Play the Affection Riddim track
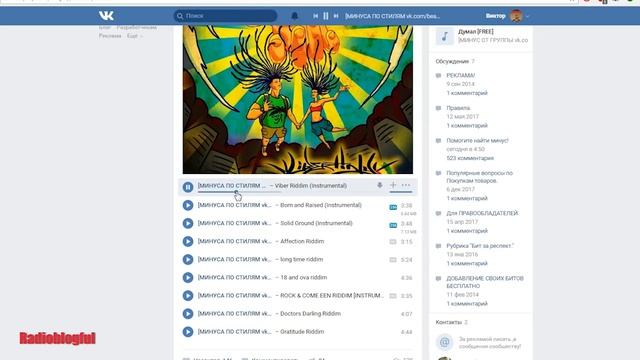 188,241
